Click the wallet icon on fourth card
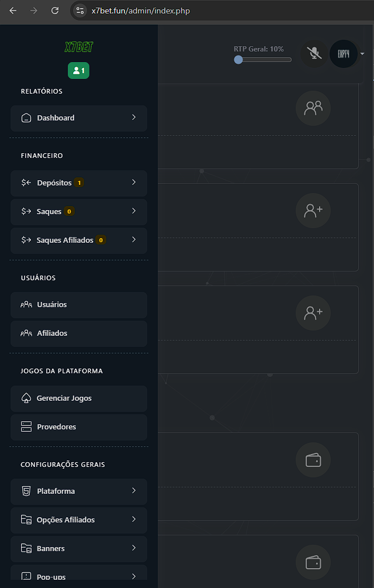 [x=313, y=460]
